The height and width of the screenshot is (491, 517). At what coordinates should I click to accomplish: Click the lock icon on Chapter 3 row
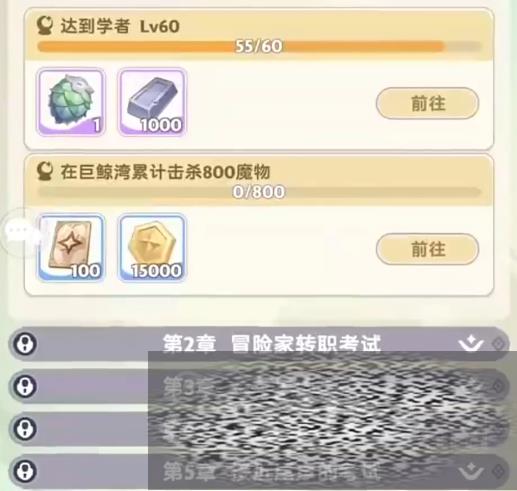pos(25,386)
